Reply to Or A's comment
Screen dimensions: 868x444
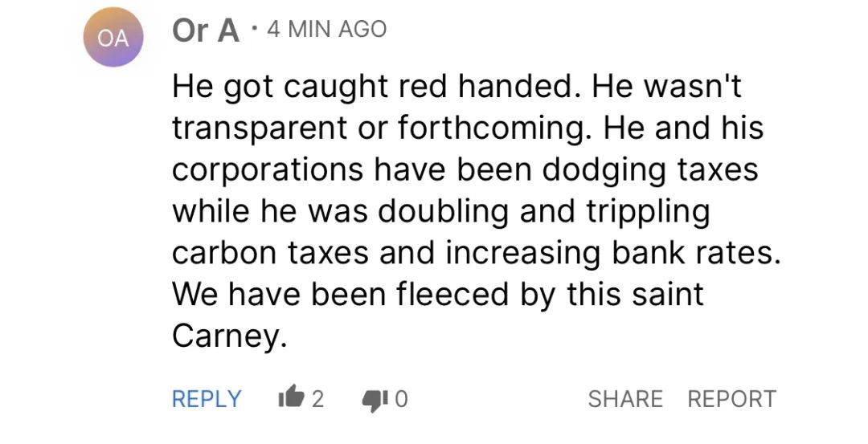[x=207, y=399]
